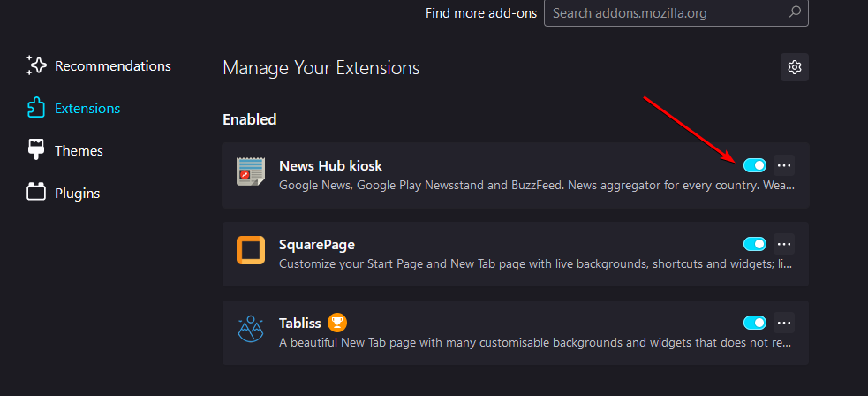Open the Tabliss three-dot options menu

pos(784,323)
